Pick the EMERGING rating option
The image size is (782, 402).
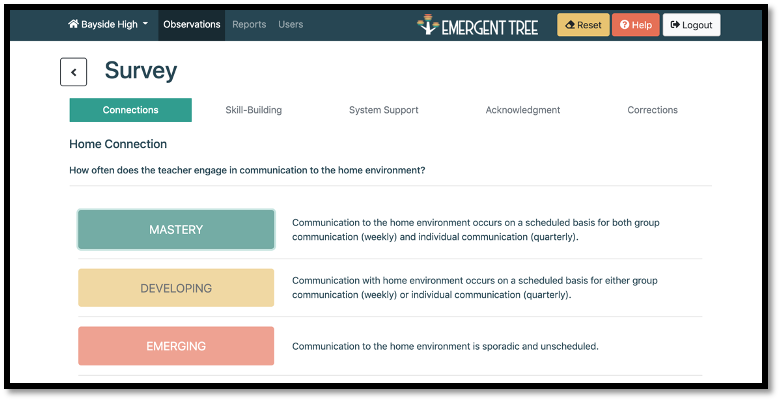(x=176, y=346)
